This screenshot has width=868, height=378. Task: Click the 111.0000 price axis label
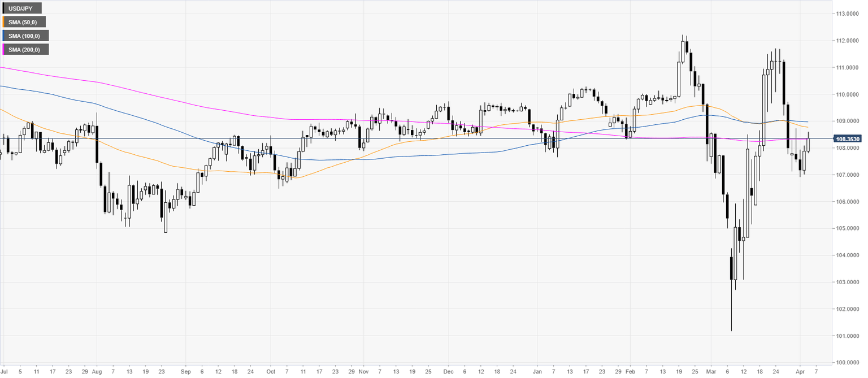click(849, 67)
